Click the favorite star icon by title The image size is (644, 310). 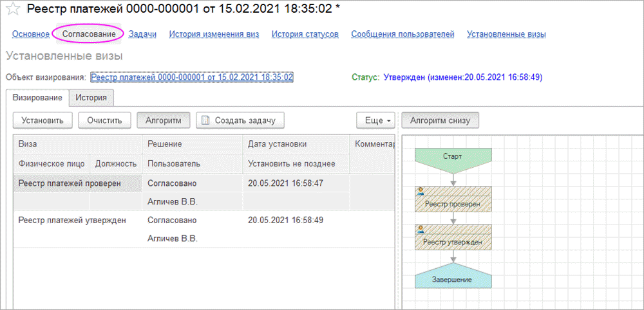pyautogui.click(x=12, y=9)
